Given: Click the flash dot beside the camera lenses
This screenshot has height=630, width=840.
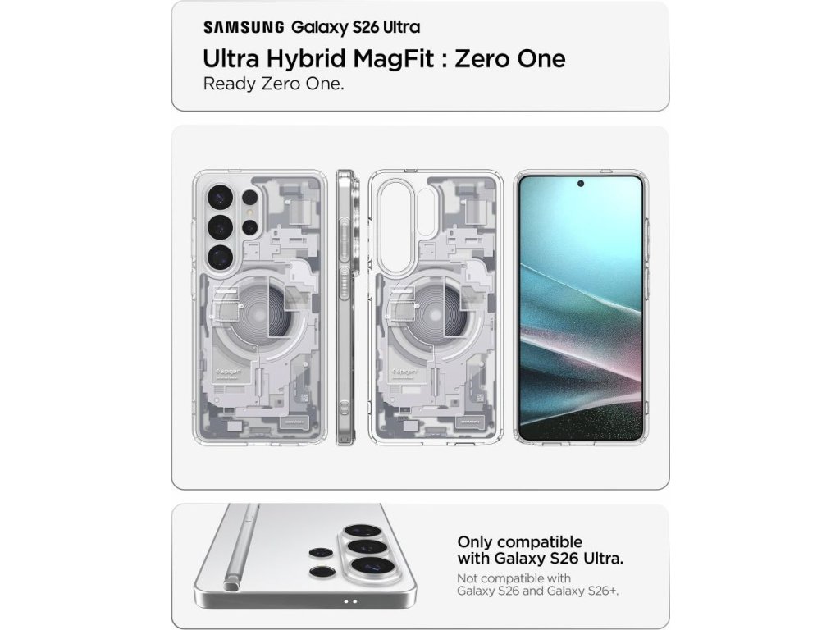Looking at the screenshot, I should point(249,212).
